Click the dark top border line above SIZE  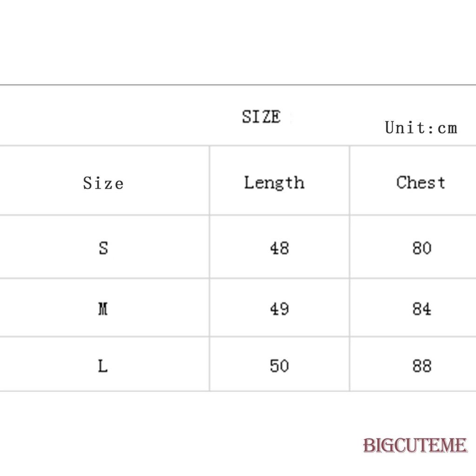(x=238, y=85)
